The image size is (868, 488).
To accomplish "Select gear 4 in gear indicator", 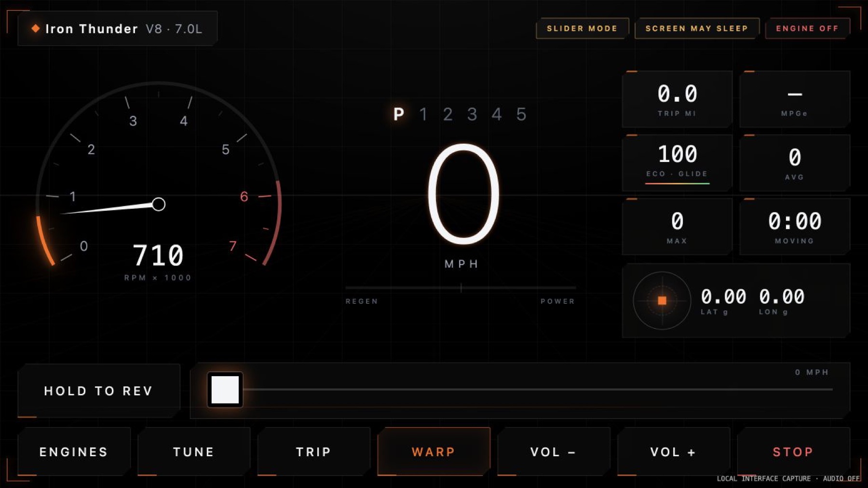I will point(497,114).
